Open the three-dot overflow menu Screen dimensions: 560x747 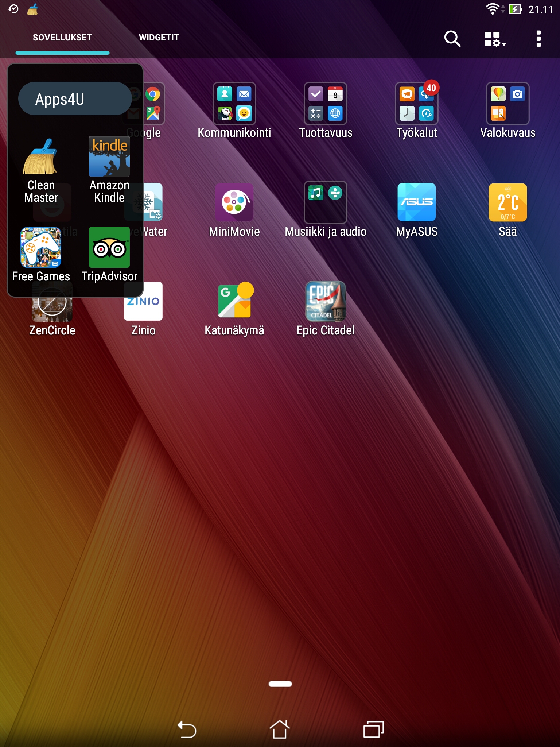(538, 39)
